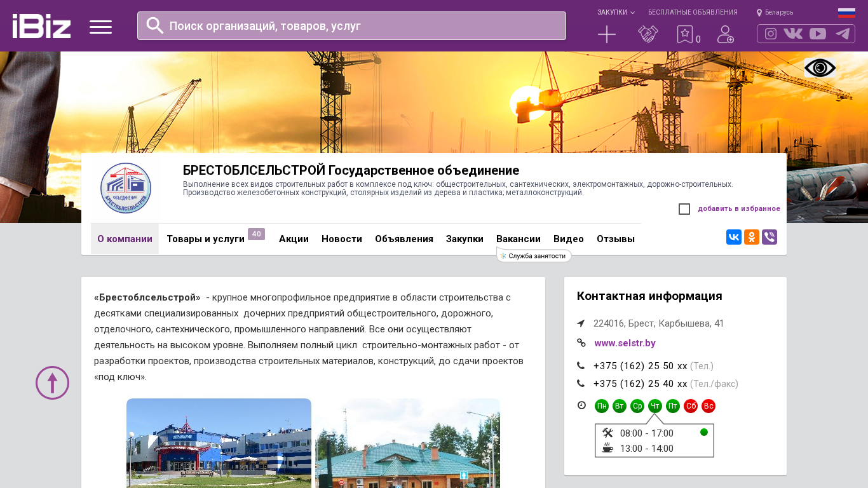
Task: Open the VK icon in header
Action: [793, 34]
